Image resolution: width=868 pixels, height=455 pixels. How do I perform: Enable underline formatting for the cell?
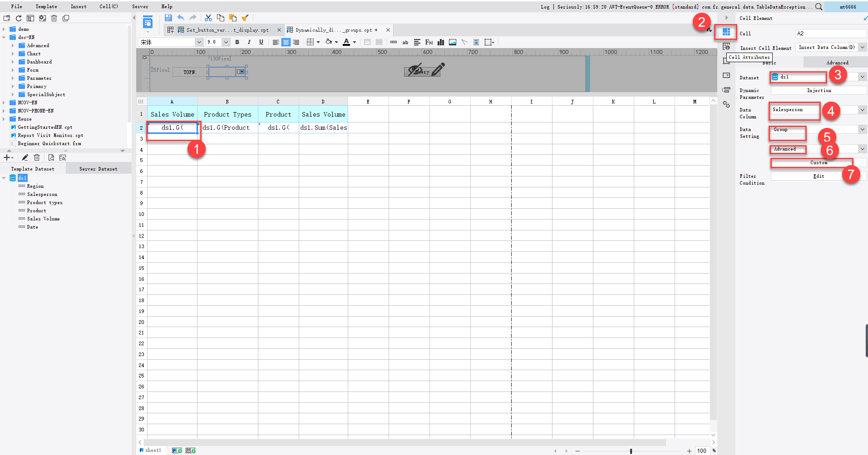pyautogui.click(x=261, y=42)
